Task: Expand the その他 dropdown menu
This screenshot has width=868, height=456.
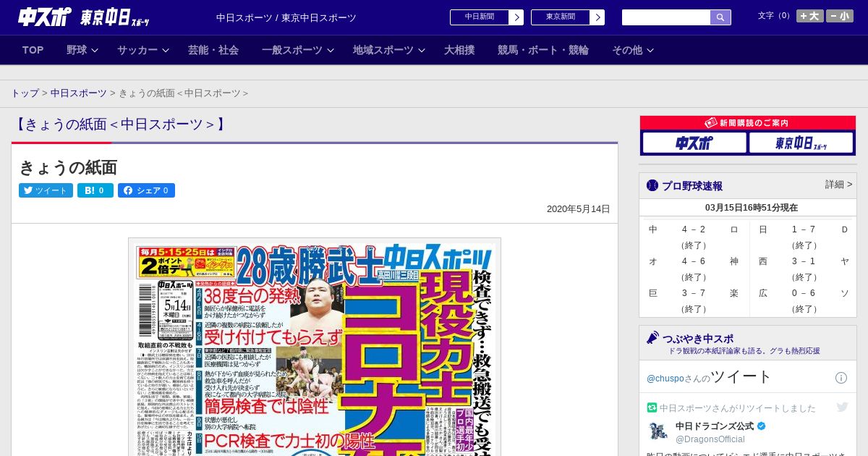Action: click(633, 50)
